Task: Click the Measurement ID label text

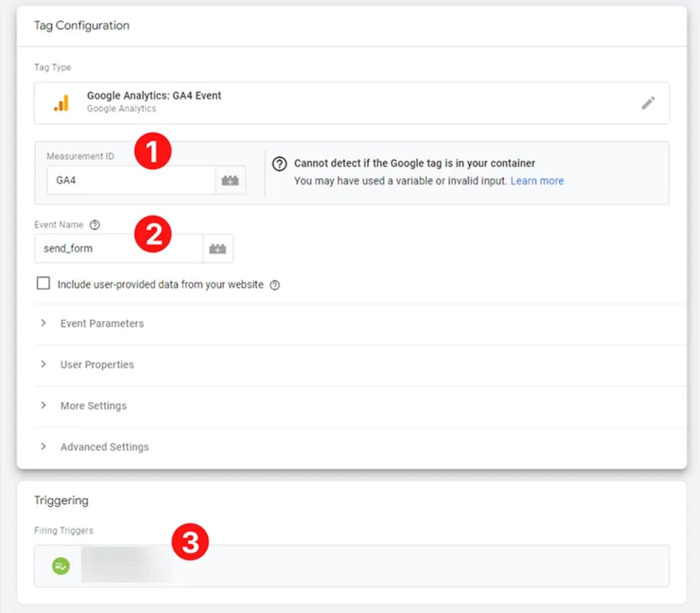Action: click(80, 156)
